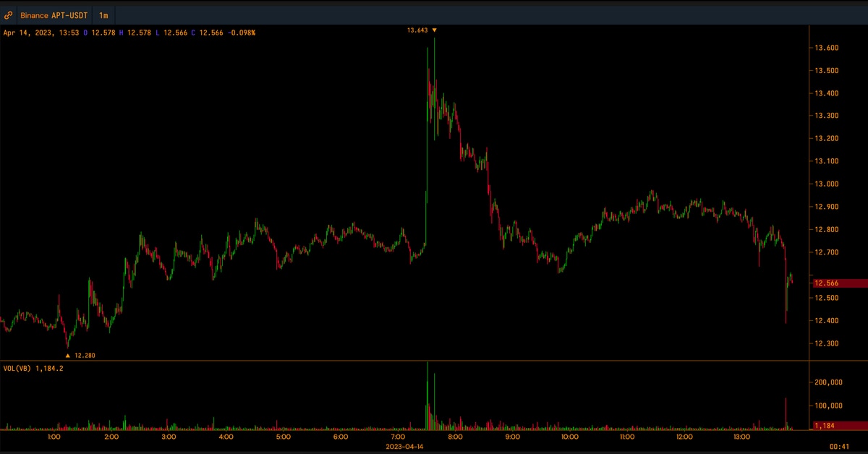Click the 7:00 time axis label
Screen dimensions: 868x454
pyautogui.click(x=397, y=437)
